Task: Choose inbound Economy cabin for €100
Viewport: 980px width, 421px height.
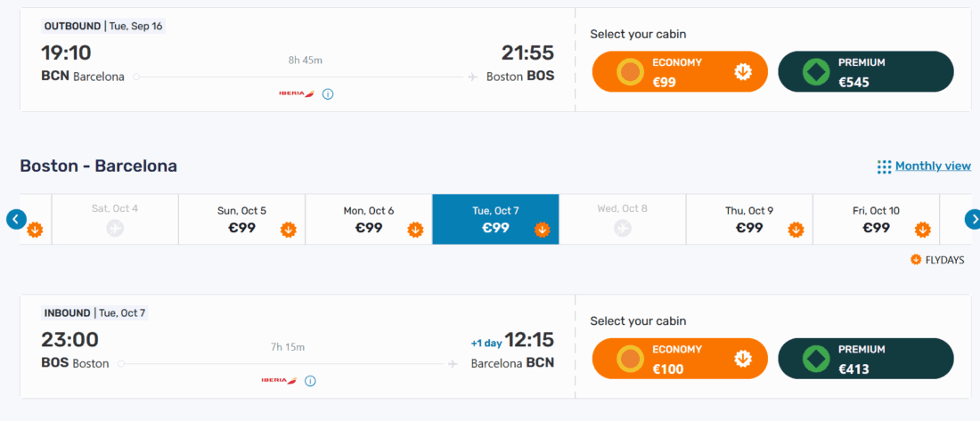Action: (680, 359)
